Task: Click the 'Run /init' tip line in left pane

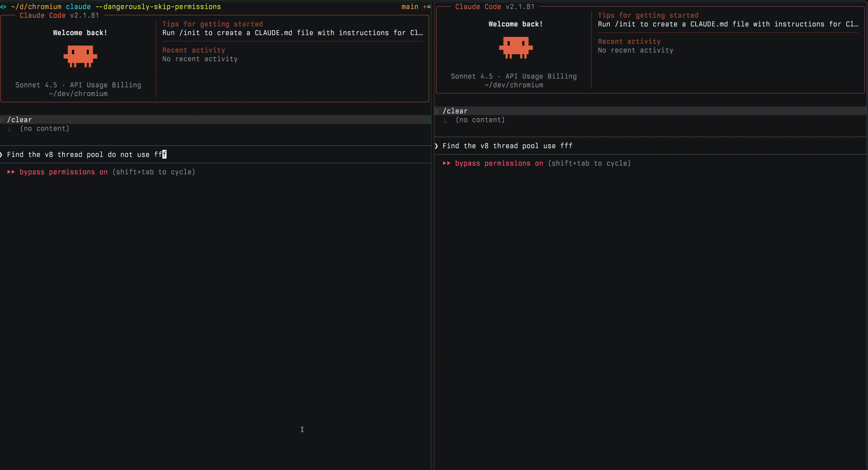Action: coord(292,33)
